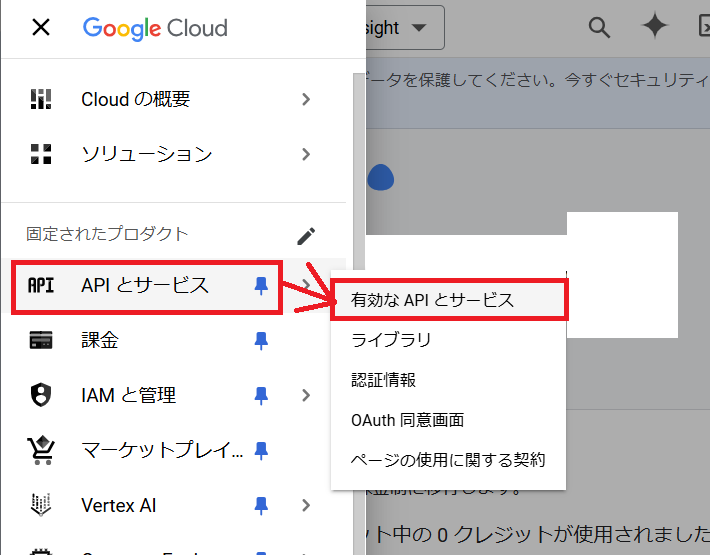Open the Google Cloud logo home link

pyautogui.click(x=155, y=29)
